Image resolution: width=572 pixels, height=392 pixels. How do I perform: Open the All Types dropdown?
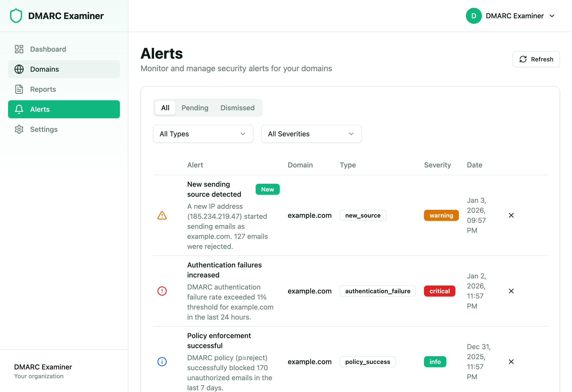(203, 134)
